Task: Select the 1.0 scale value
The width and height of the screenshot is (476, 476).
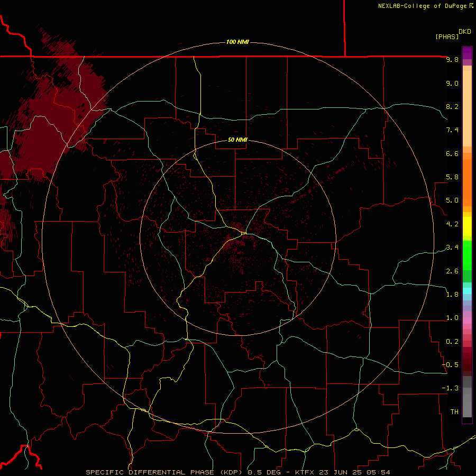Action: 452,318
